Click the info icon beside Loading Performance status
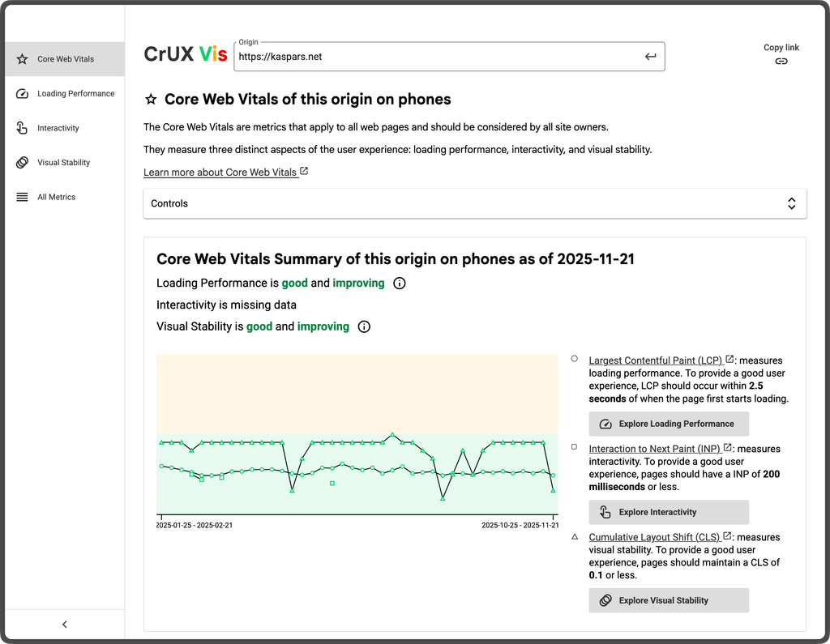 click(399, 284)
